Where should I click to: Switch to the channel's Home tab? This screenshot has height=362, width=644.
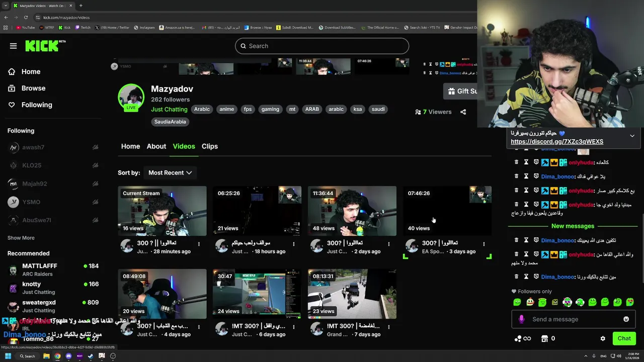pos(130,146)
